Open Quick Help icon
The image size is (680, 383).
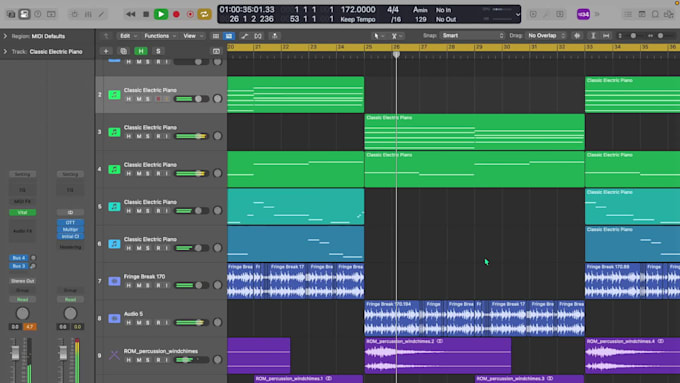coord(38,14)
